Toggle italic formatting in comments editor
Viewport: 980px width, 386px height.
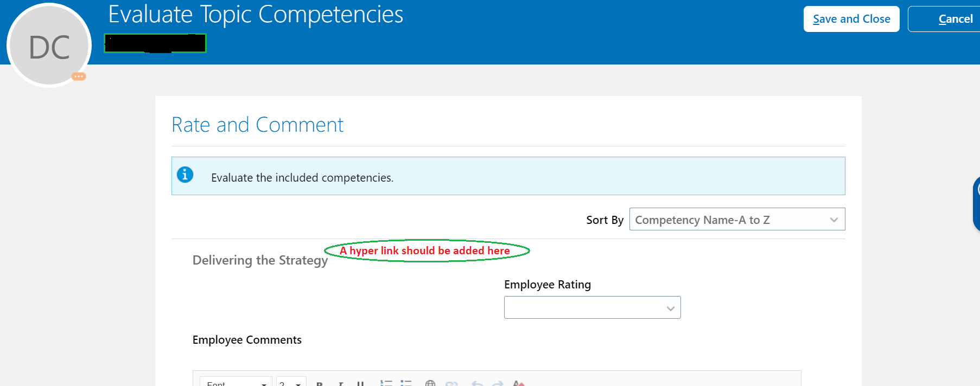click(341, 383)
